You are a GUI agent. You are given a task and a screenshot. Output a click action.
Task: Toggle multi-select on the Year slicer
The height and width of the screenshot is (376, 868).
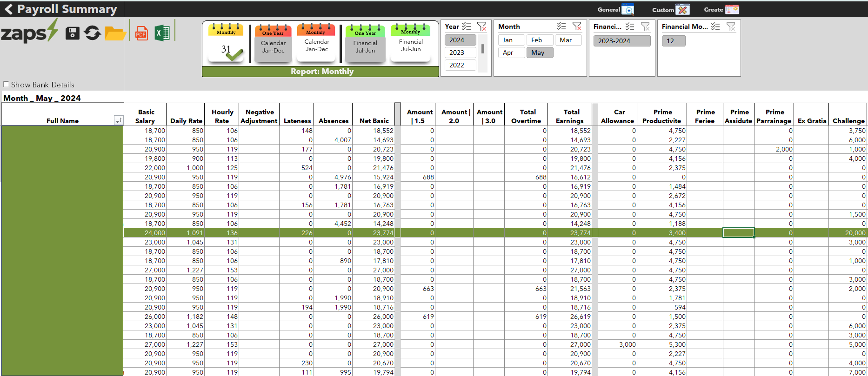pyautogui.click(x=467, y=26)
